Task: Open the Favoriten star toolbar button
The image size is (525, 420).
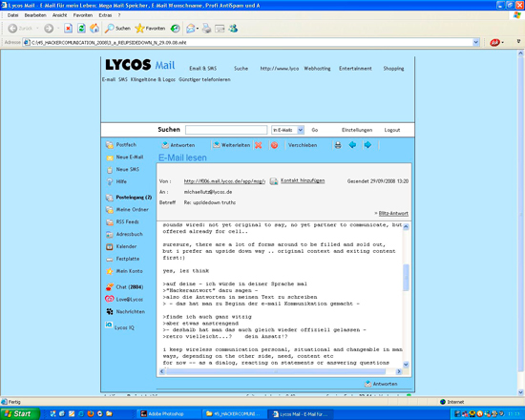Action: tap(150, 29)
